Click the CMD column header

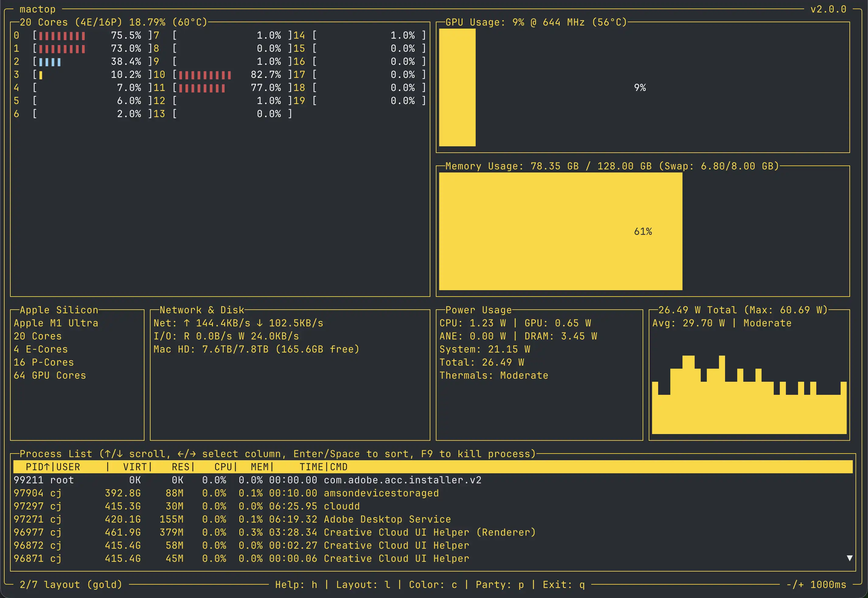coord(339,467)
